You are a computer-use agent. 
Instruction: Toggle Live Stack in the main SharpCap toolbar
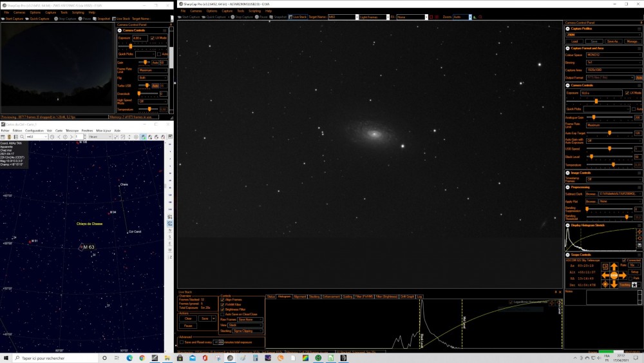[298, 17]
